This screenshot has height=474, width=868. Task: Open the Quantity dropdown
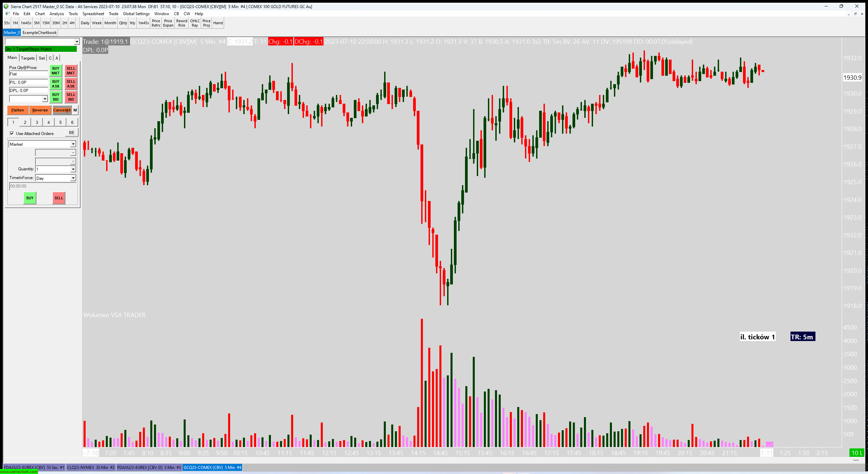click(73, 169)
